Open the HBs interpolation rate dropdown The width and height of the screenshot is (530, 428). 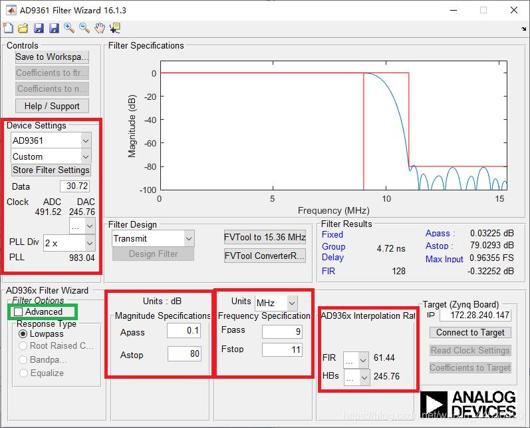pos(357,377)
